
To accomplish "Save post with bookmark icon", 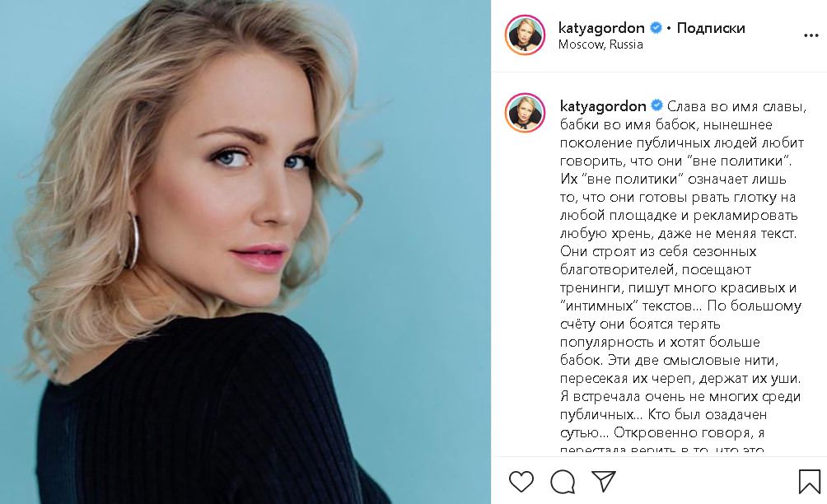I will point(809,481).
